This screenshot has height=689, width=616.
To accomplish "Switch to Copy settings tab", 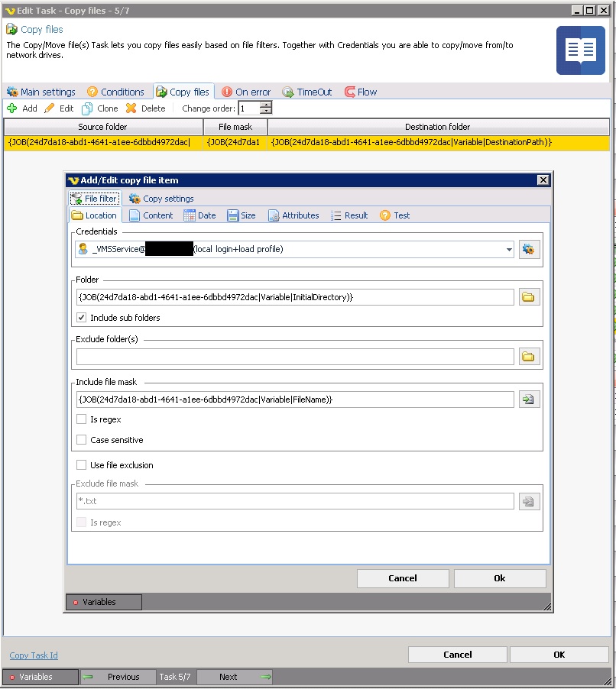I will 161,199.
